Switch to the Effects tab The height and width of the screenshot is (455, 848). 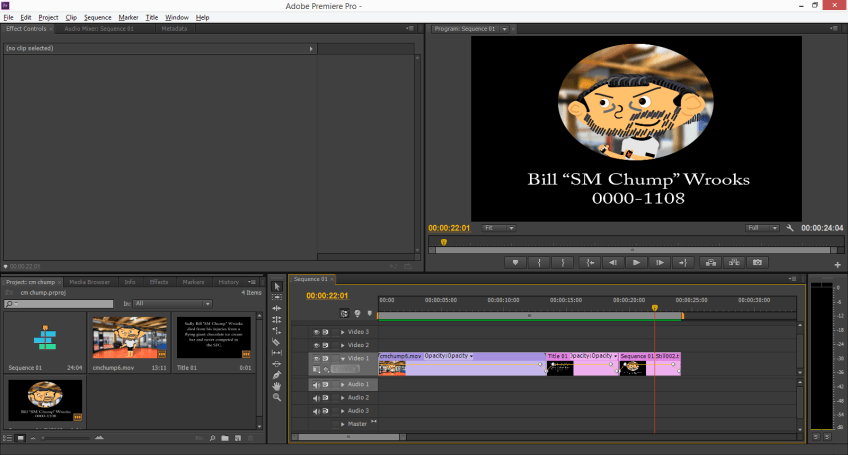coord(159,282)
